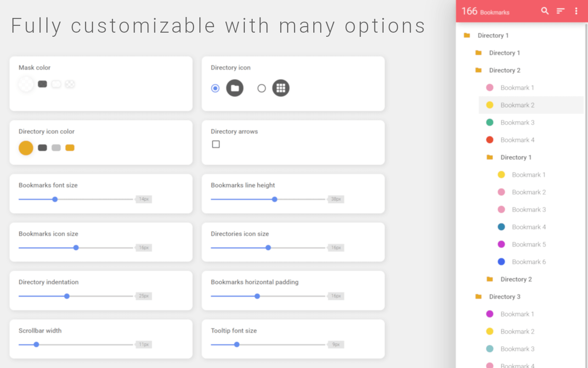Viewport: 588px width, 368px height.
Task: Expand the Directory 3 folder
Action: point(504,297)
